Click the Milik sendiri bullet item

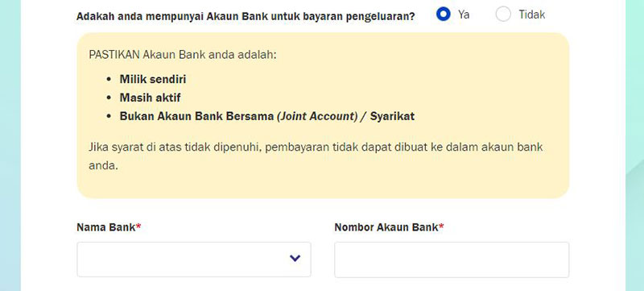(153, 79)
